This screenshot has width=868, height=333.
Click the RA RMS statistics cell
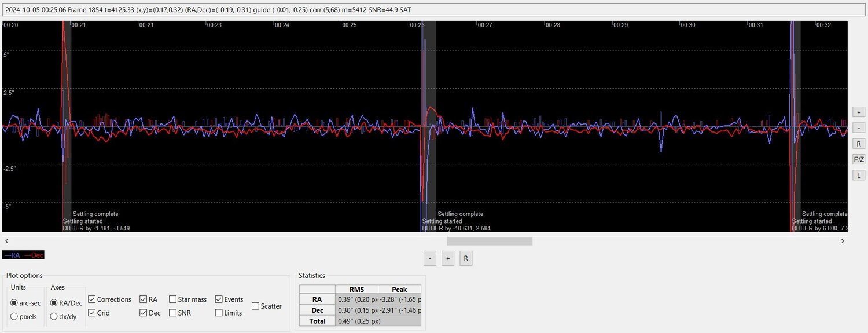coord(356,299)
